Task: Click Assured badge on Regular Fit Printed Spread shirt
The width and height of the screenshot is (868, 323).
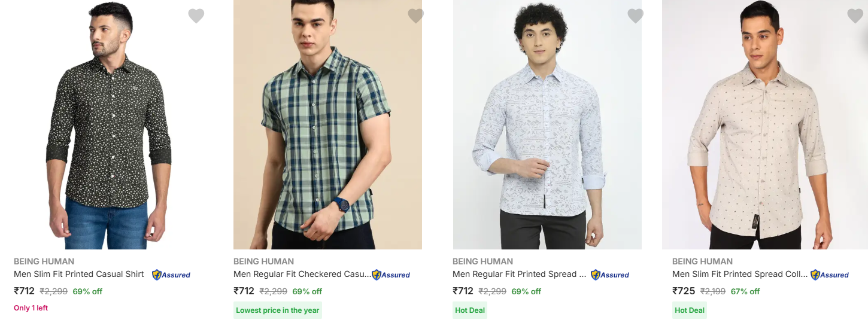Action: [x=610, y=275]
